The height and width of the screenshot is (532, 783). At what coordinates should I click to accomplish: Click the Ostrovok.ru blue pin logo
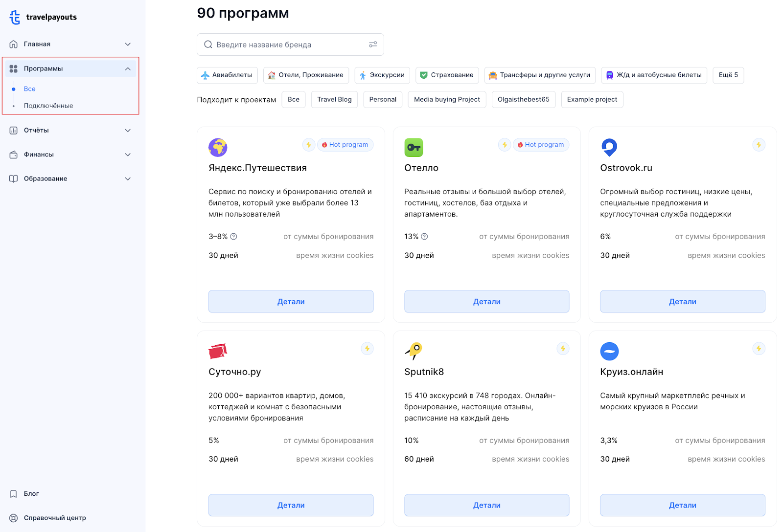609,147
